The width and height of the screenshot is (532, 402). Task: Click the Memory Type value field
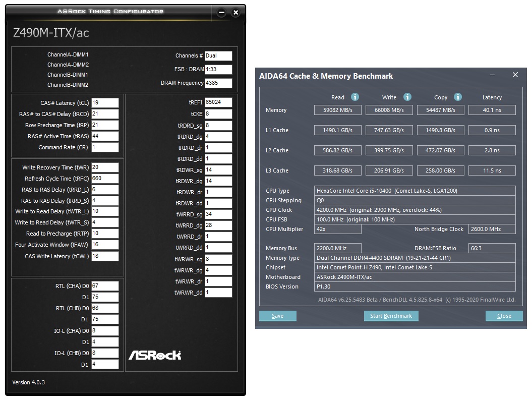coord(415,258)
